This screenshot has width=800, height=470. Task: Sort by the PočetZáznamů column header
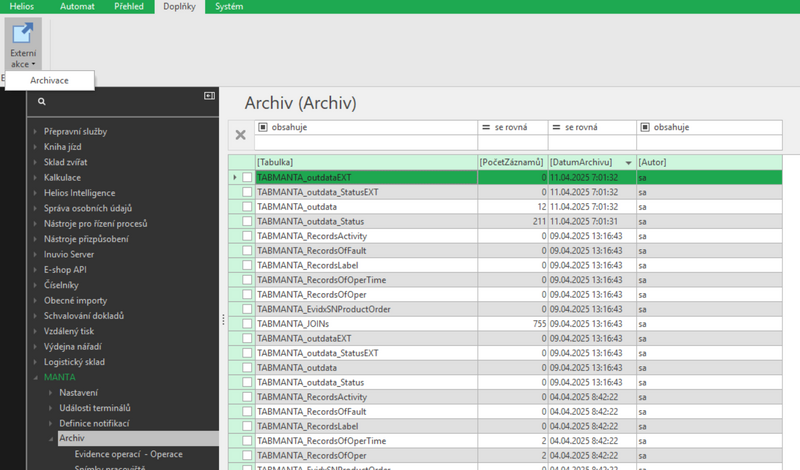511,162
